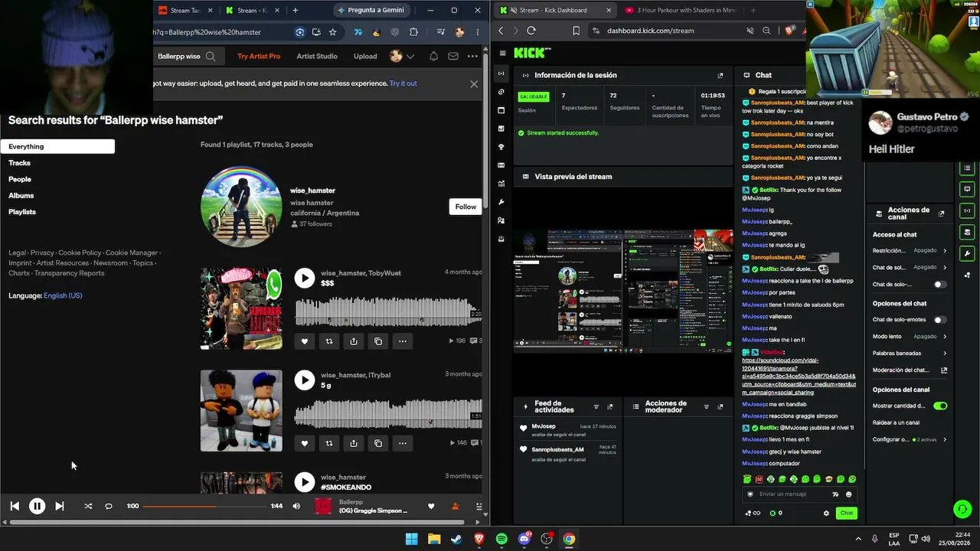This screenshot has width=980, height=551.
Task: Open SoundCloud messages envelope
Action: pos(453,56)
